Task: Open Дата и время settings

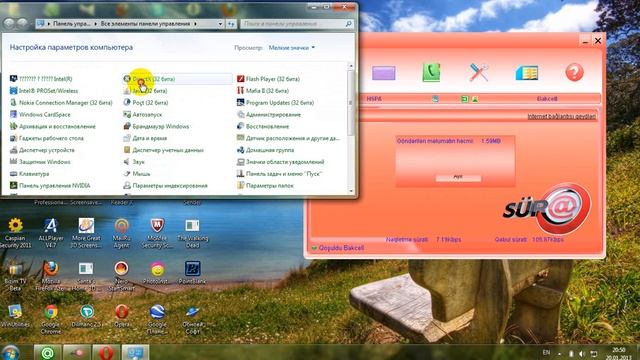Action: [145, 138]
